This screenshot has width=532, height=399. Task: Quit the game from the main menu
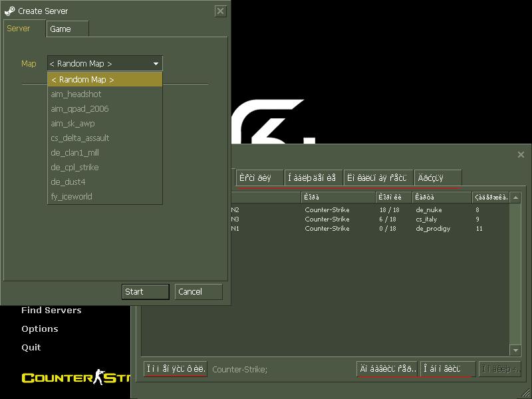point(31,347)
